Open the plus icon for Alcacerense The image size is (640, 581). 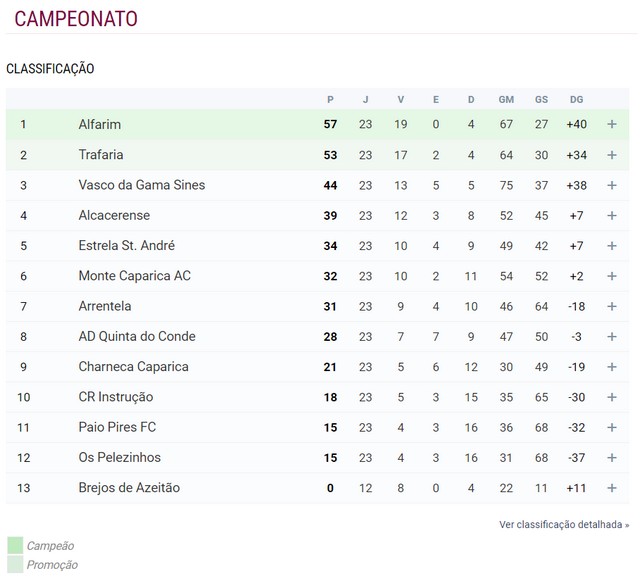[611, 215]
